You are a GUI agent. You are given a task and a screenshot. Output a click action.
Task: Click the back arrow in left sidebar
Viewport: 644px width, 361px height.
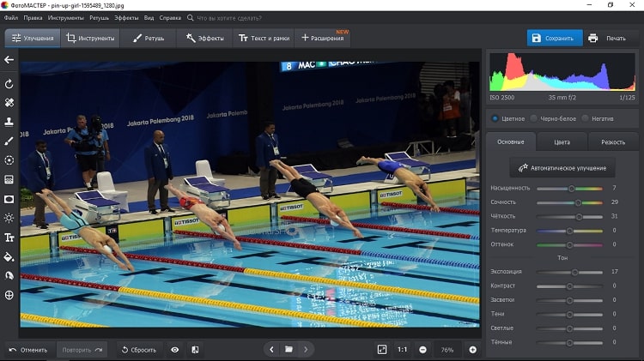9,60
